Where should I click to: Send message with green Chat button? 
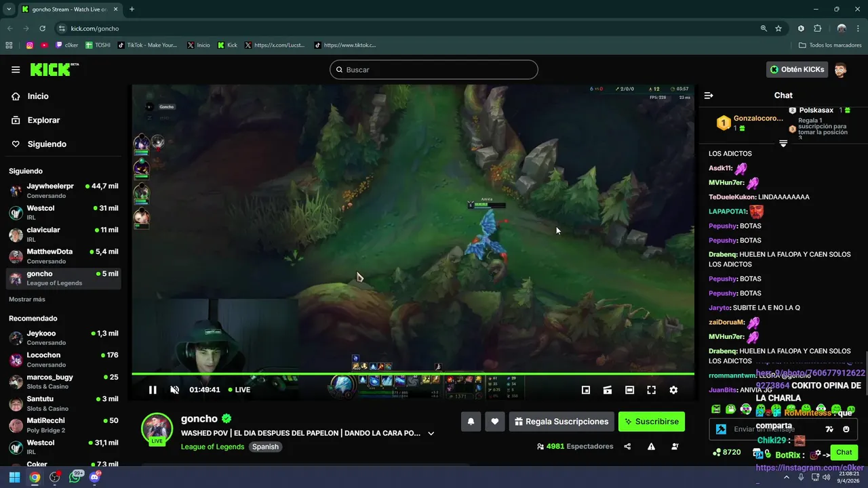click(844, 452)
